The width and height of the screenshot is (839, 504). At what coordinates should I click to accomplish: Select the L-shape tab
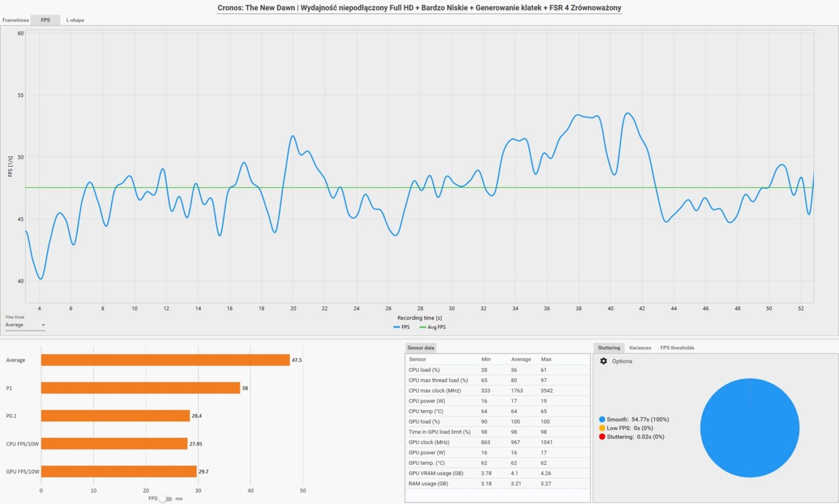[75, 20]
